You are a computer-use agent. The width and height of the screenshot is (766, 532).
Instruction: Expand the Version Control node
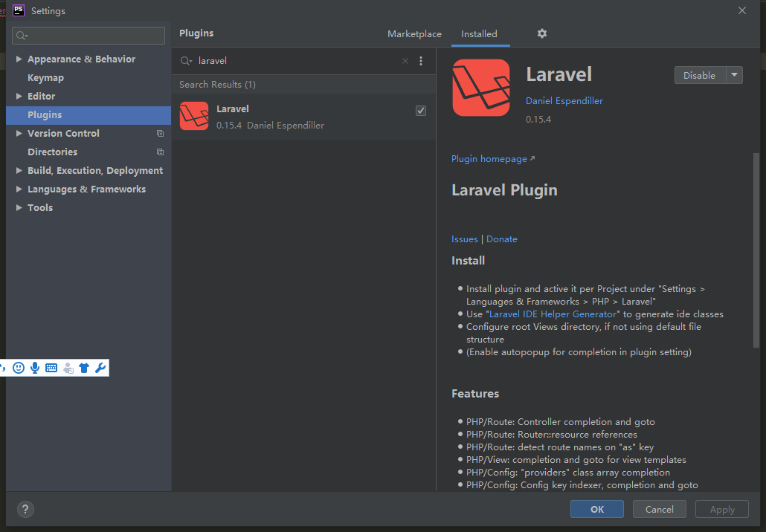point(19,133)
